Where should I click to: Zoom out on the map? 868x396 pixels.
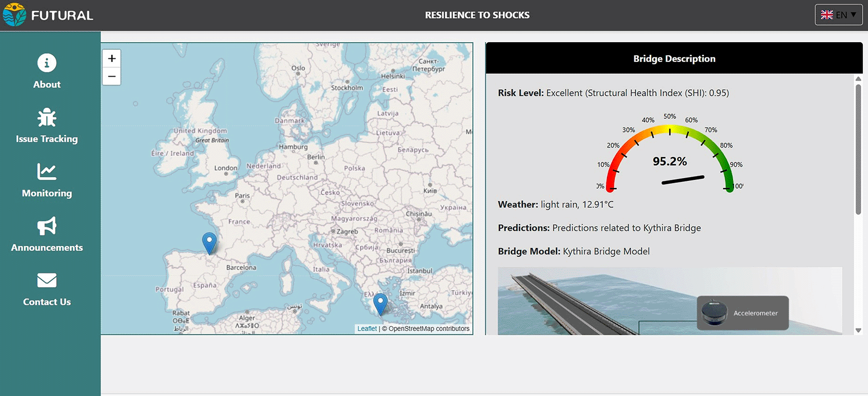[x=112, y=76]
